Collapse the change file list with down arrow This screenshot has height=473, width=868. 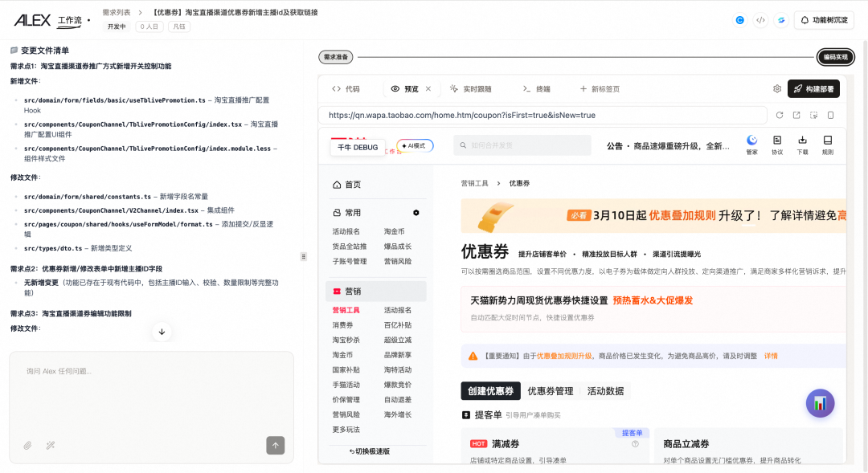tap(161, 332)
